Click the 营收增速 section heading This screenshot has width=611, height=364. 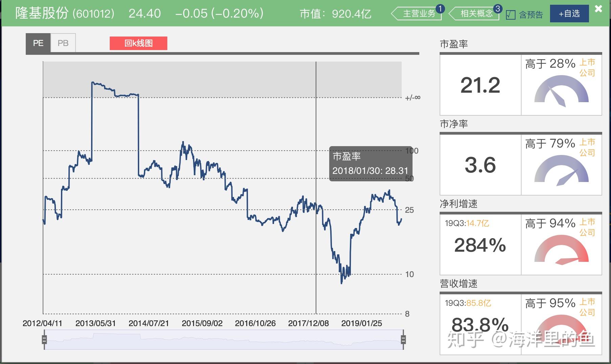pos(459,283)
